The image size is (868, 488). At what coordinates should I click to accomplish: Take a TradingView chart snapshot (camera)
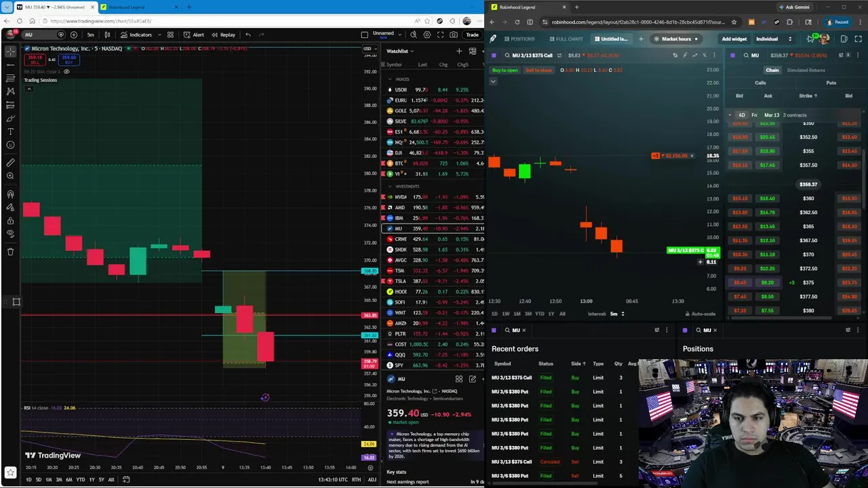click(x=454, y=35)
